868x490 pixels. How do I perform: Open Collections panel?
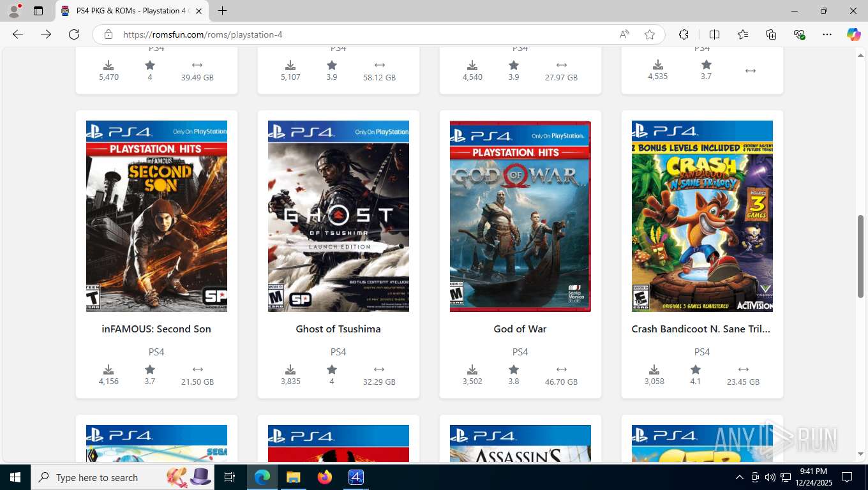click(771, 34)
